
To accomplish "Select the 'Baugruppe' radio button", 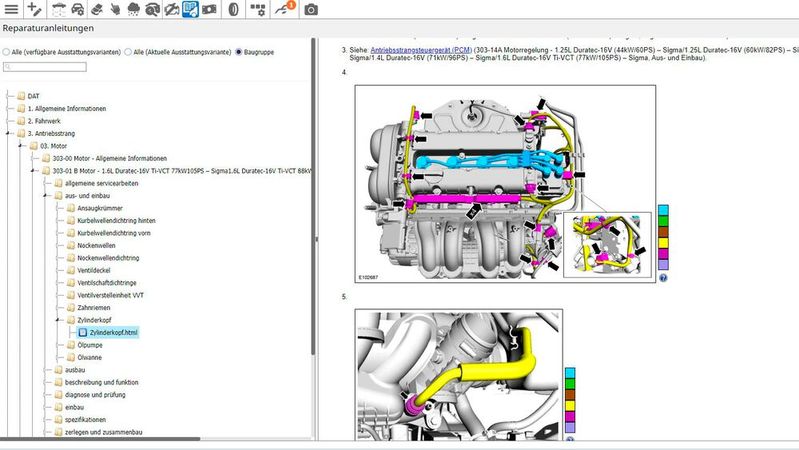I will (237, 52).
